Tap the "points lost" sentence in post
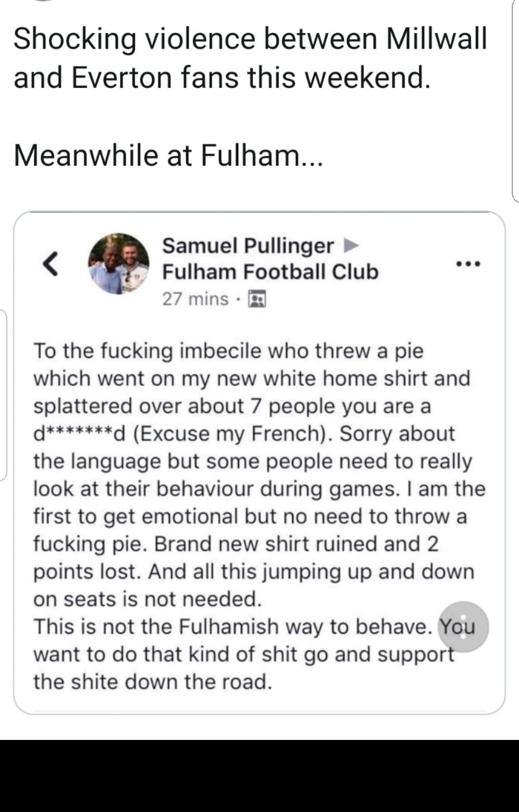Image resolution: width=519 pixels, height=812 pixels. tap(86, 572)
